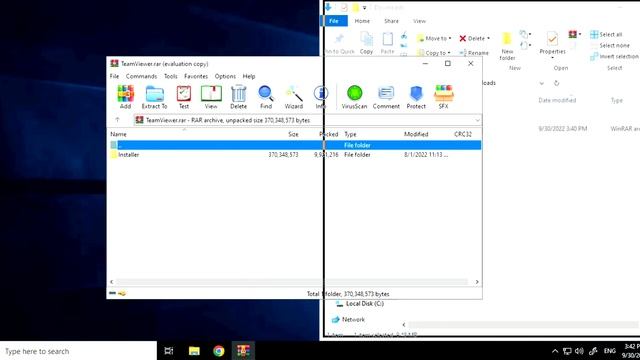The height and width of the screenshot is (360, 640).
Task: Open File menu in WinRAR
Action: coord(114,76)
